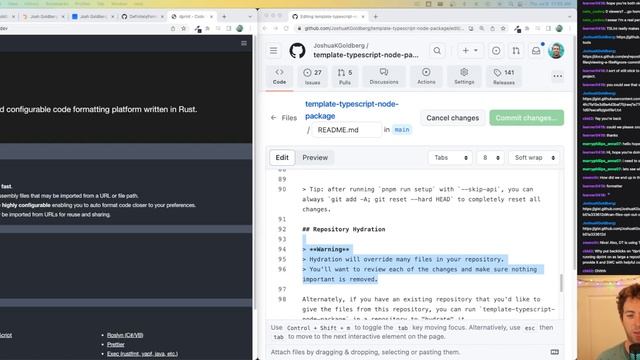Switch editor to Edit mode
Image resolution: width=640 pixels, height=360 pixels.
(x=282, y=158)
